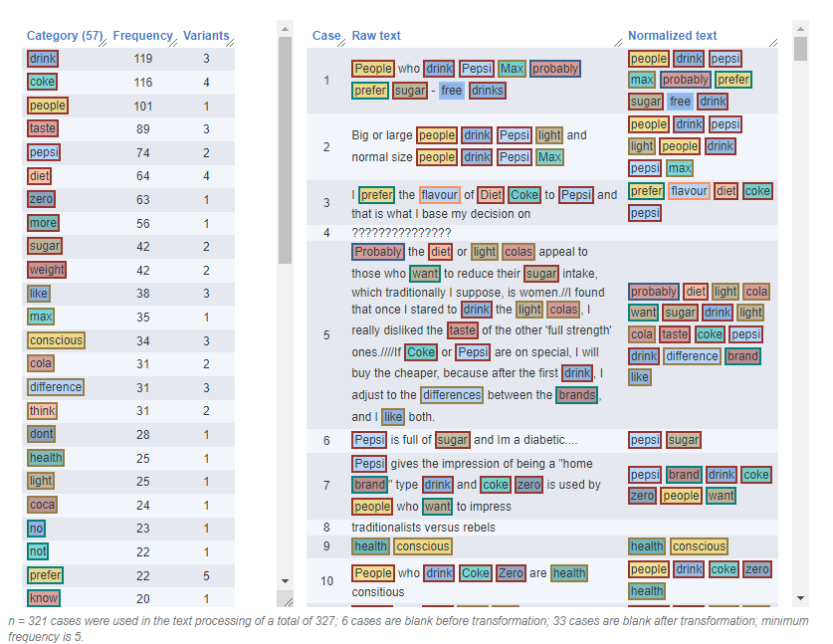Sort the table by the Frequency header

pyautogui.click(x=141, y=36)
